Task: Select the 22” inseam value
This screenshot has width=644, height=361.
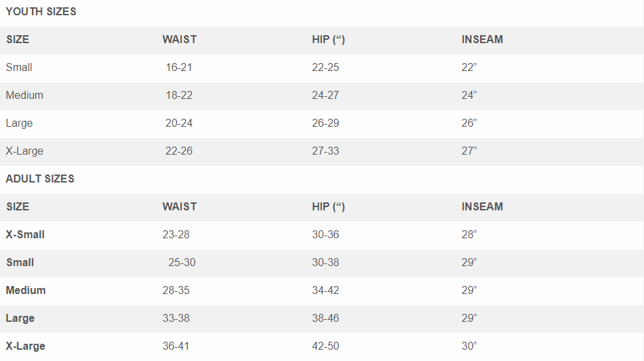Action: (469, 67)
